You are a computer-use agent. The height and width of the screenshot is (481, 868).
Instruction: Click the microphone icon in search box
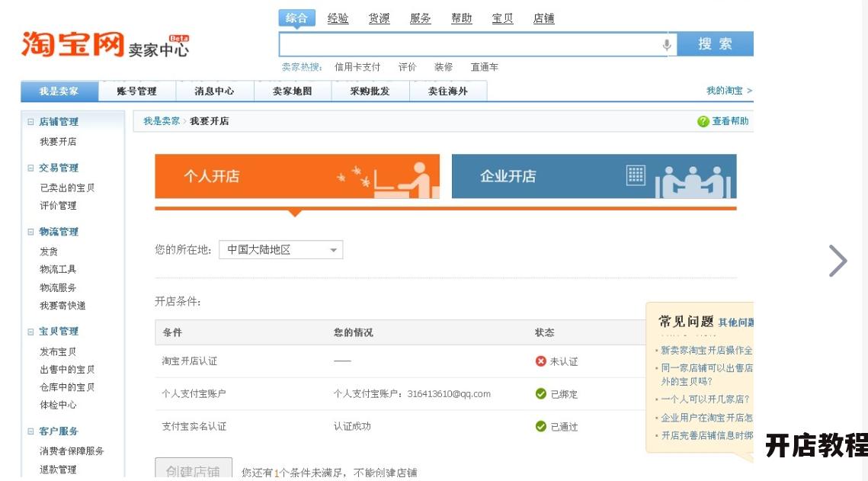[667, 45]
